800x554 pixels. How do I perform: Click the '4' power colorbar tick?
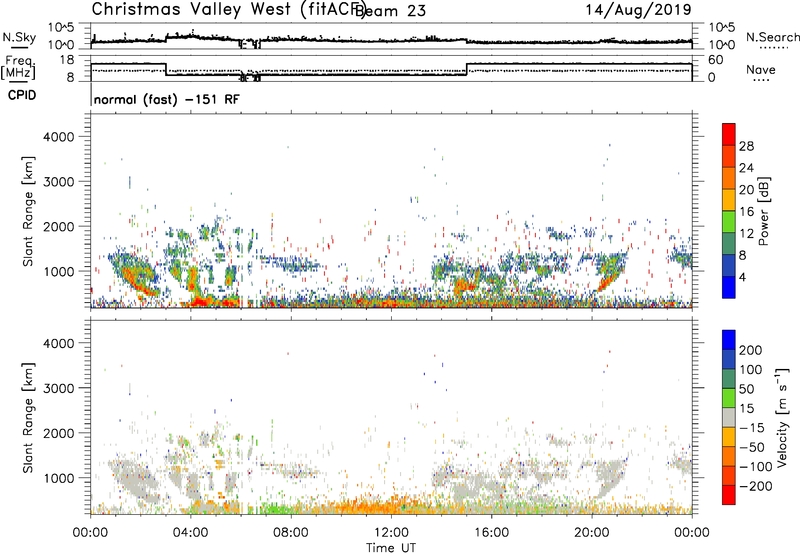click(x=742, y=277)
